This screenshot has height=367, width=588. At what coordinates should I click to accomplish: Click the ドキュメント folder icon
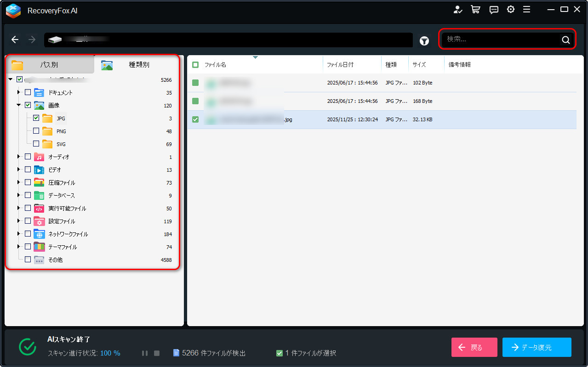39,92
